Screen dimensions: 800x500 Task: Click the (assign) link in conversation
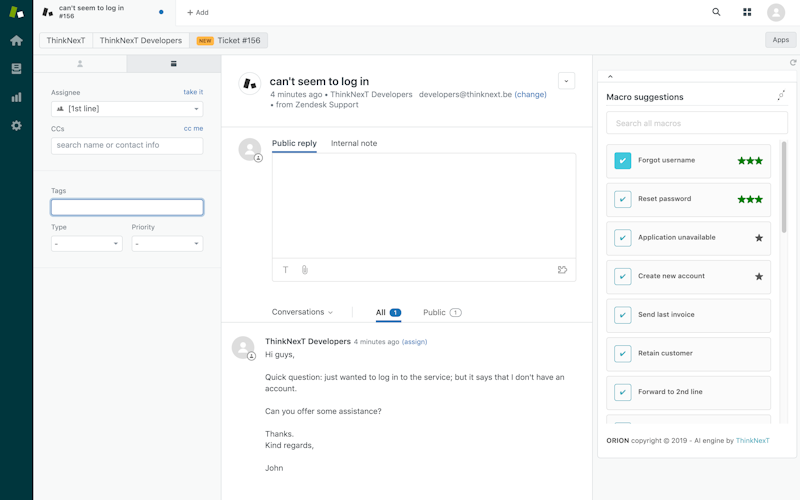coord(414,342)
